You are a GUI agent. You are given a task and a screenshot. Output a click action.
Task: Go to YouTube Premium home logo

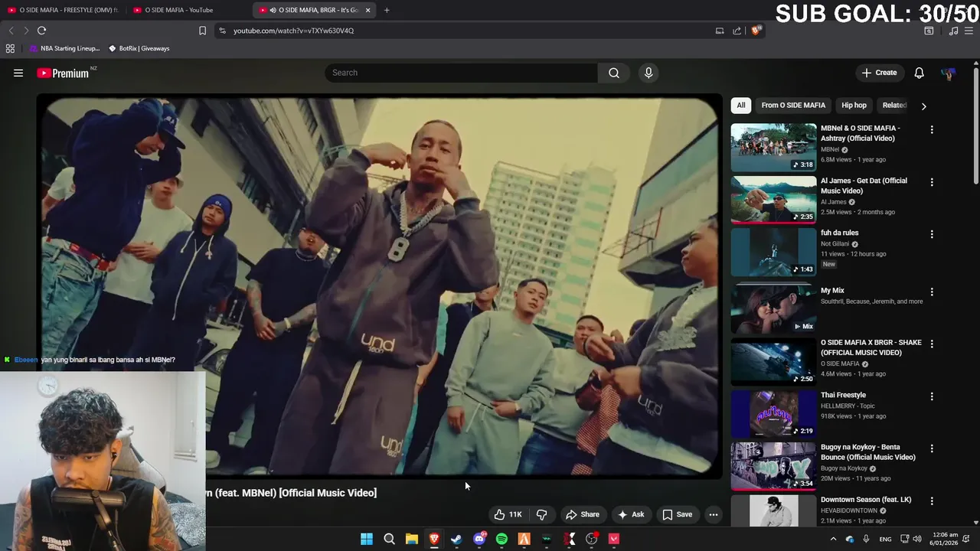click(64, 73)
